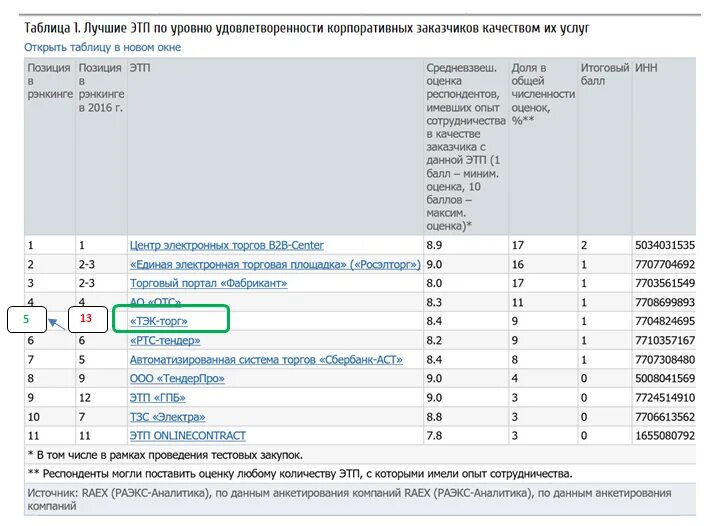The width and height of the screenshot is (708, 526).
Task: Click the 'Средневзвеш. оценка респондентов' column header
Action: (x=466, y=147)
